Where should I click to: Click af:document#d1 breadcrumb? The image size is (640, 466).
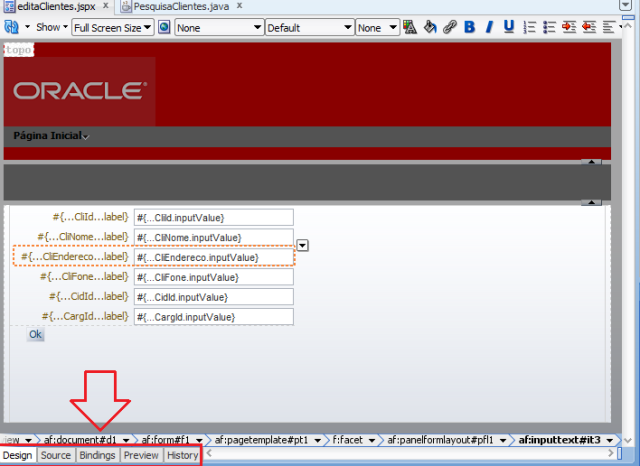pyautogui.click(x=80, y=440)
